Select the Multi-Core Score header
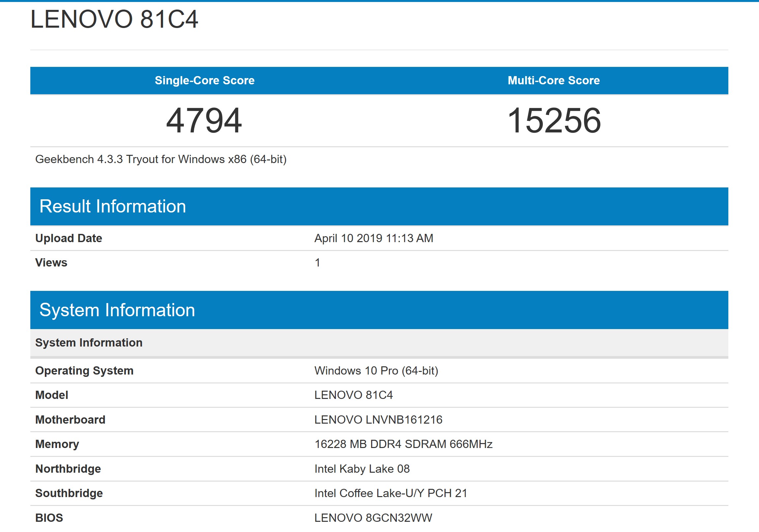This screenshot has height=532, width=759. [x=554, y=80]
